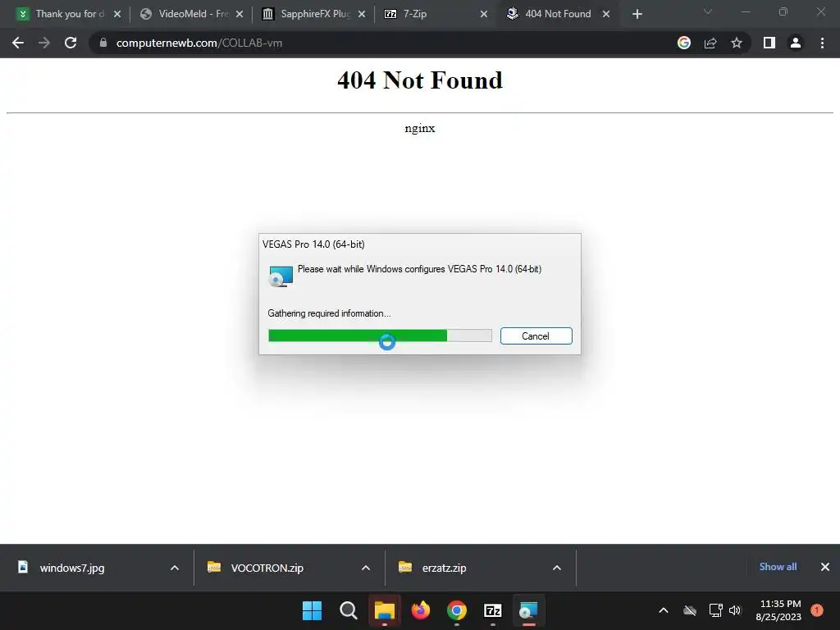Select the 404 Not Found tab

point(557,14)
